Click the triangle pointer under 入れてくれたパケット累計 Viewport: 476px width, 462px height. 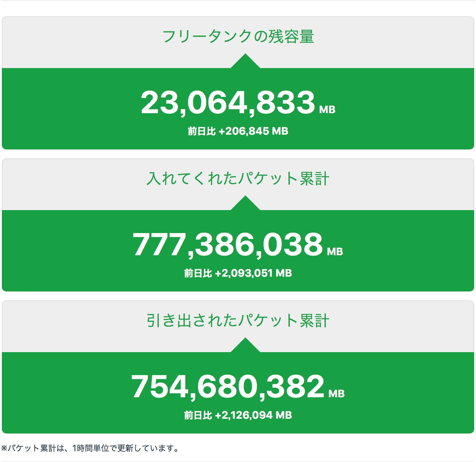(245, 204)
